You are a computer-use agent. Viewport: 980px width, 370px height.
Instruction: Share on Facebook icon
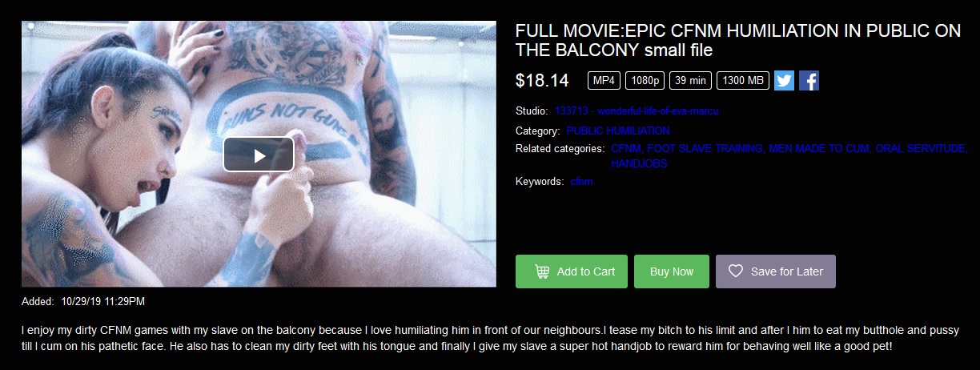pyautogui.click(x=809, y=81)
